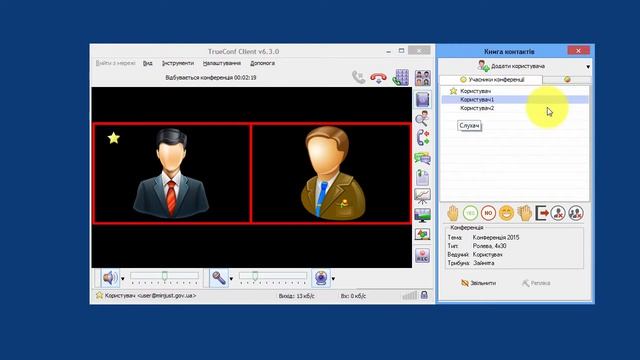This screenshot has width=640, height=360.
Task: Toggle the microphone button
Action: 218,278
